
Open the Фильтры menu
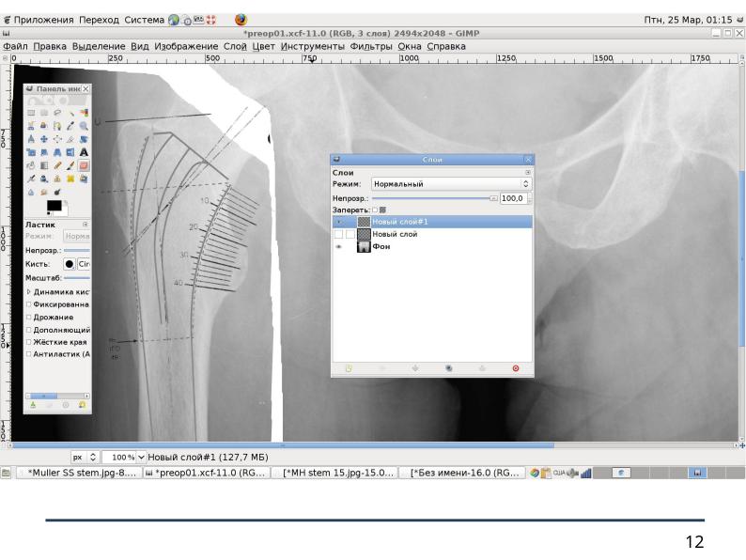(x=369, y=45)
